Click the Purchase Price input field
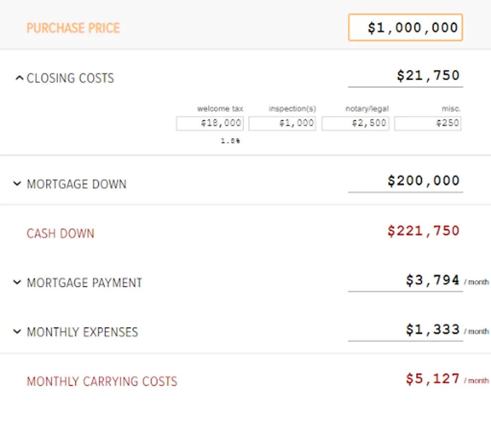This screenshot has width=491, height=448. [x=405, y=27]
